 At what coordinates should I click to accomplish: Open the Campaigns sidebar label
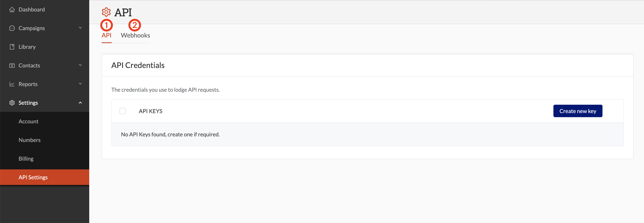[31, 28]
